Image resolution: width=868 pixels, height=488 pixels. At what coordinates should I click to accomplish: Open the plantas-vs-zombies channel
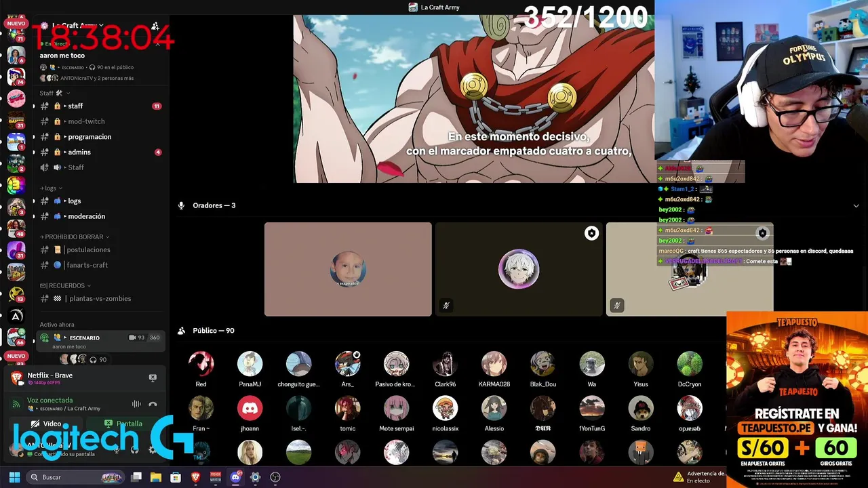click(x=100, y=298)
